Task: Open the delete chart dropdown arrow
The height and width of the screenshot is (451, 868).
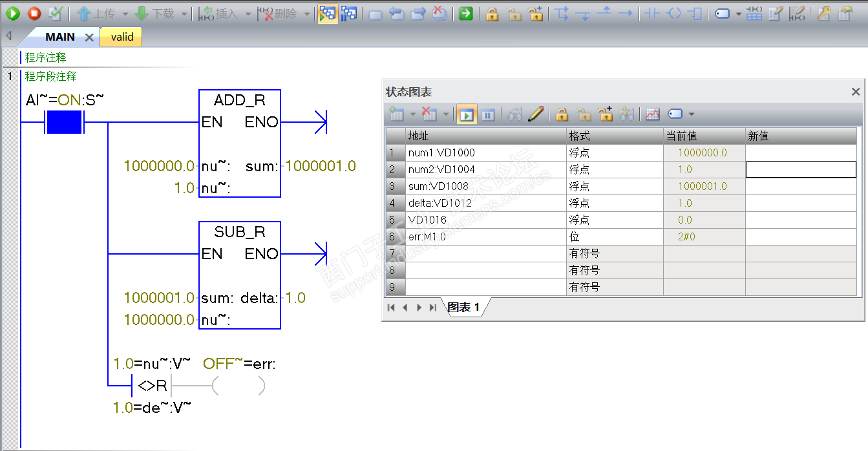Action: 445,114
